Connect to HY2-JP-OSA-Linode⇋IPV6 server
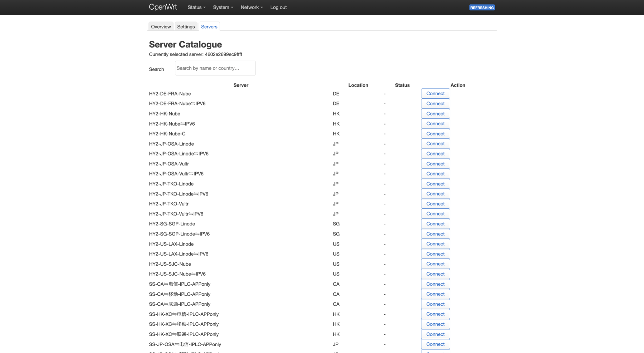Image resolution: width=644 pixels, height=353 pixels. pos(435,154)
